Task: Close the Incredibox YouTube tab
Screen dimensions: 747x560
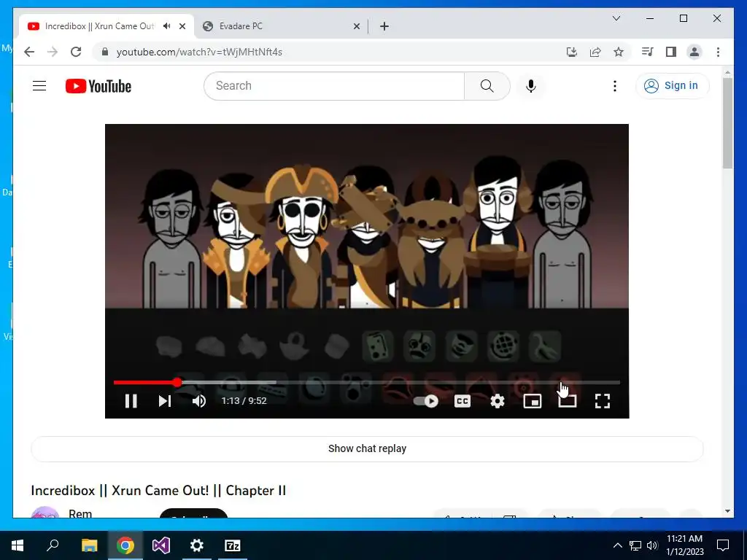Action: coord(182,26)
